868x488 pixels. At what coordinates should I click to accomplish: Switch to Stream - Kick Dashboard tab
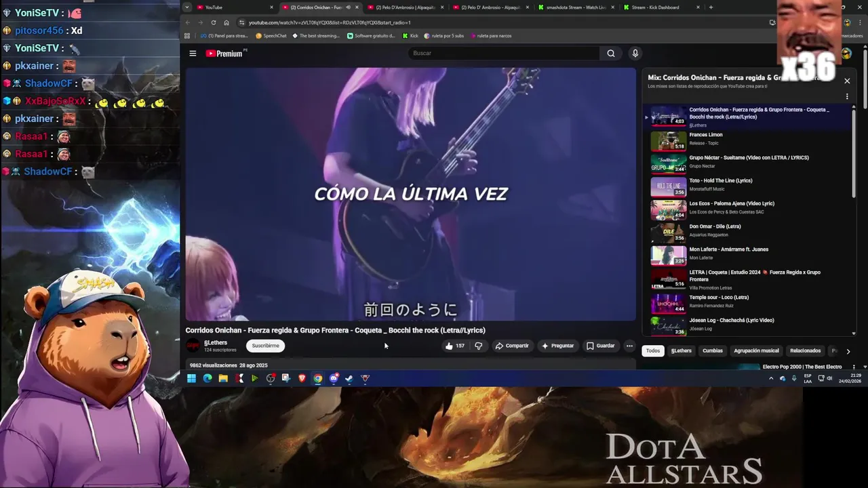662,7
